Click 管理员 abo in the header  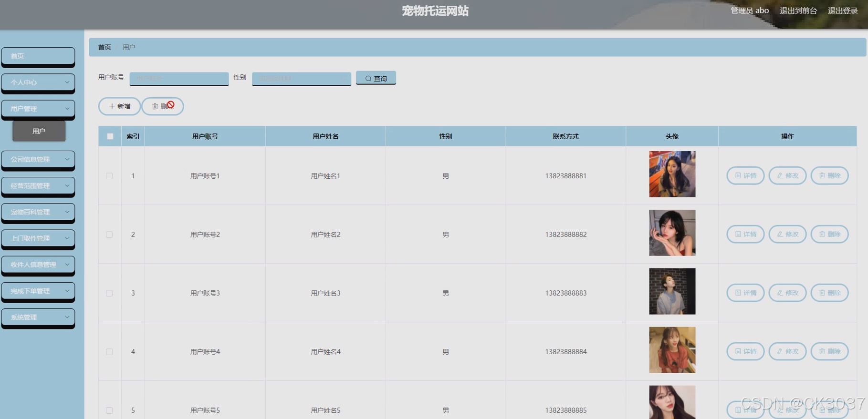750,10
